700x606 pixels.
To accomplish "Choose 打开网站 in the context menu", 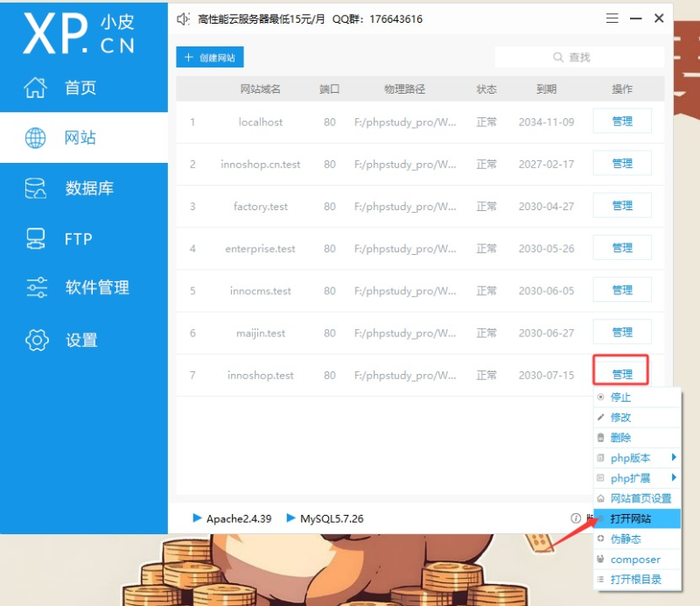I will [x=637, y=518].
